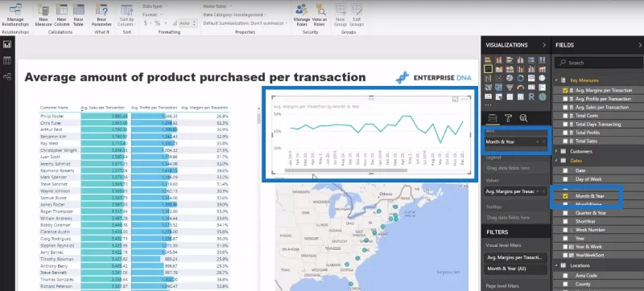The height and width of the screenshot is (291, 644).
Task: Open the Analytics magnifier tab
Action: click(523, 118)
